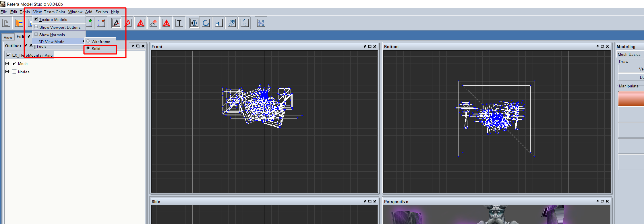Click inside the Bottom viewport model wireframe
The image size is (644, 224).
coord(496,118)
